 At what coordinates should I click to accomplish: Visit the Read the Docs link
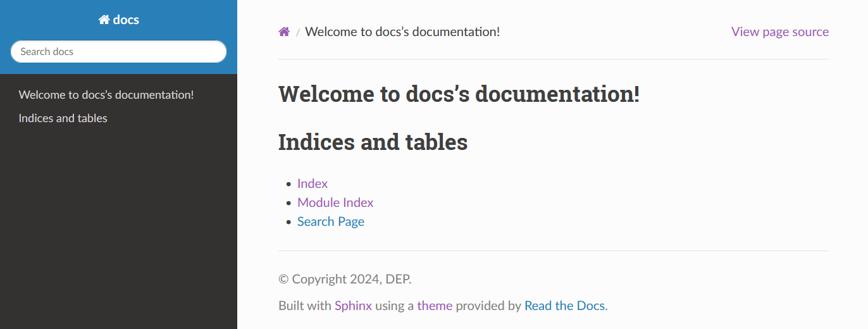click(564, 306)
